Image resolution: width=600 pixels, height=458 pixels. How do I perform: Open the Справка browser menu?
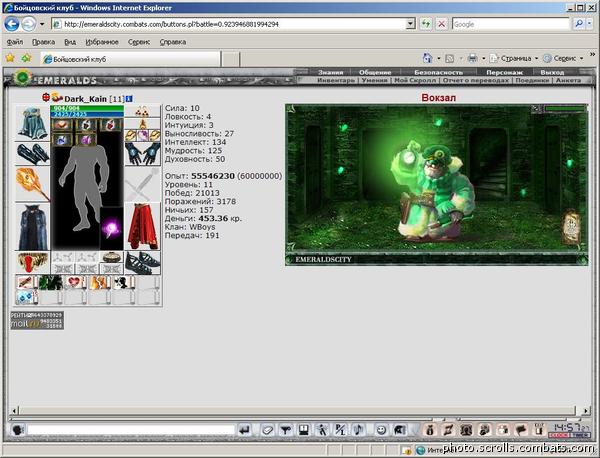tap(173, 42)
